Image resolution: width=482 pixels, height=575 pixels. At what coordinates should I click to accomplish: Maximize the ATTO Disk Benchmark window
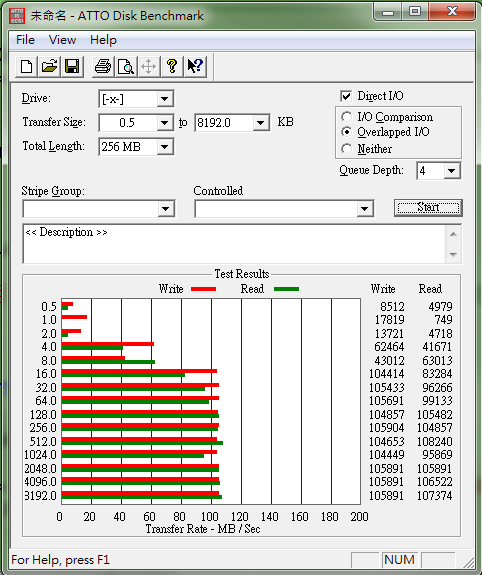point(415,12)
